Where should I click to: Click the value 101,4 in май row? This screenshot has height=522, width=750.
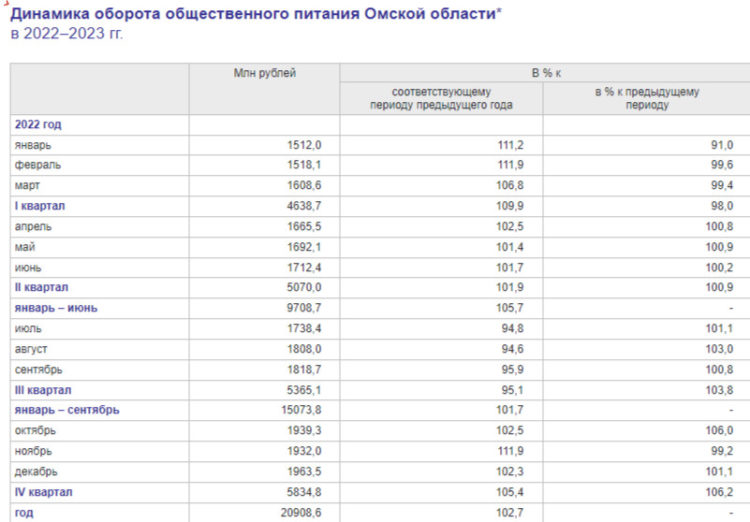click(509, 247)
